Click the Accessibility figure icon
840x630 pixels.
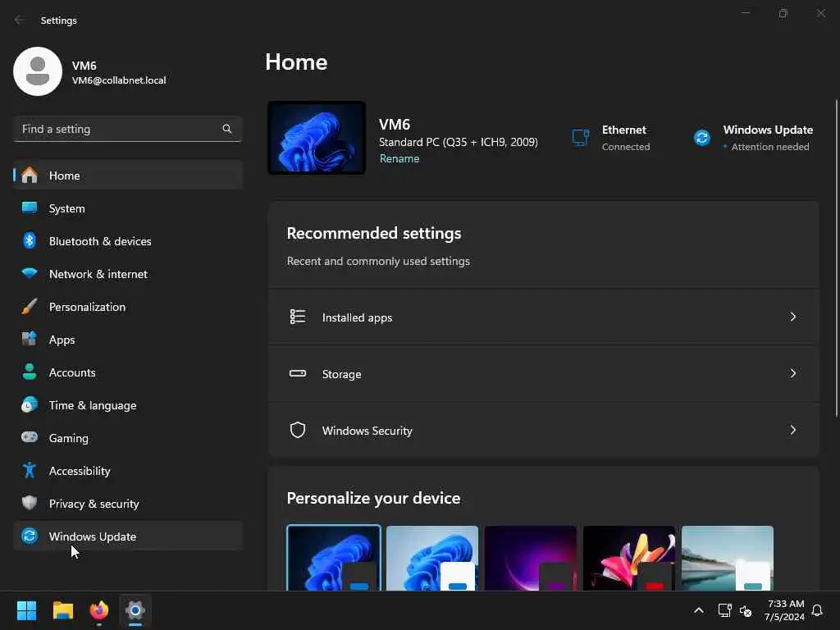pos(30,470)
